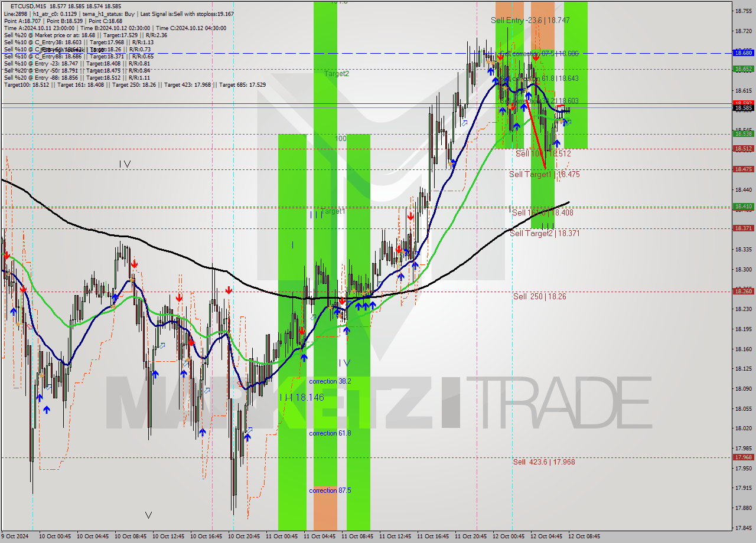Select the 'Sell Target2 | 18.371' label
The width and height of the screenshot is (756, 543).
click(545, 234)
